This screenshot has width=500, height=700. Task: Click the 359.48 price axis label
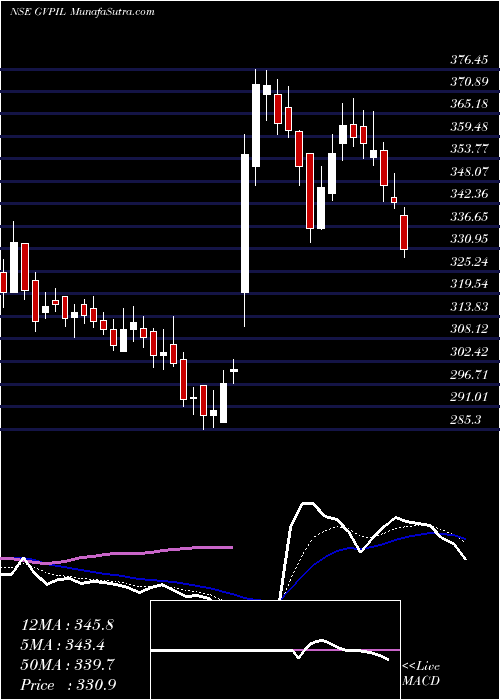point(468,127)
